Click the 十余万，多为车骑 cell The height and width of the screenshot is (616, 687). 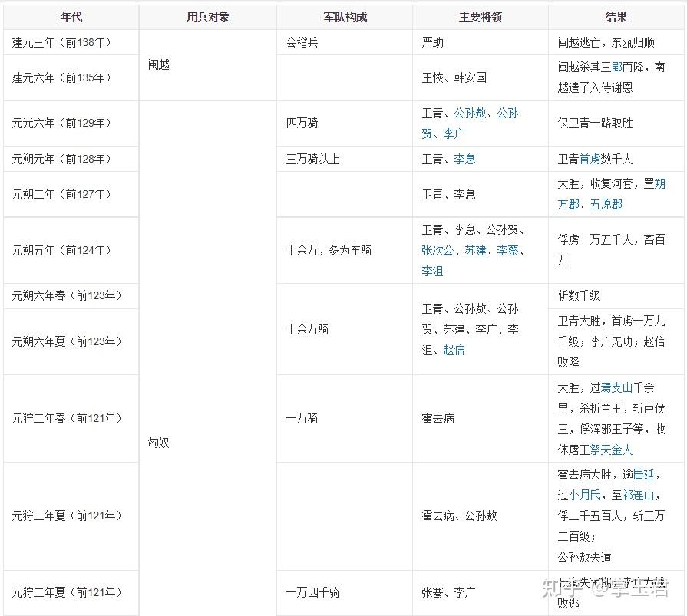pos(345,250)
